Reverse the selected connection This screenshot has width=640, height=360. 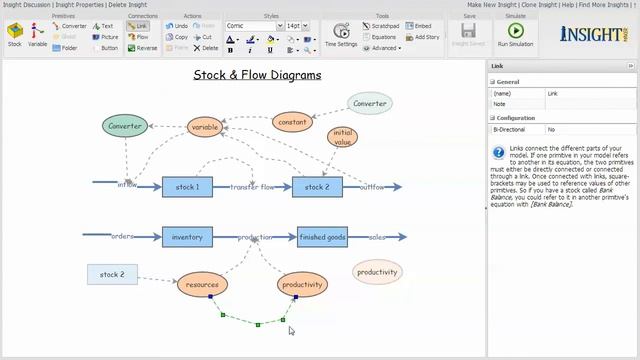click(142, 48)
